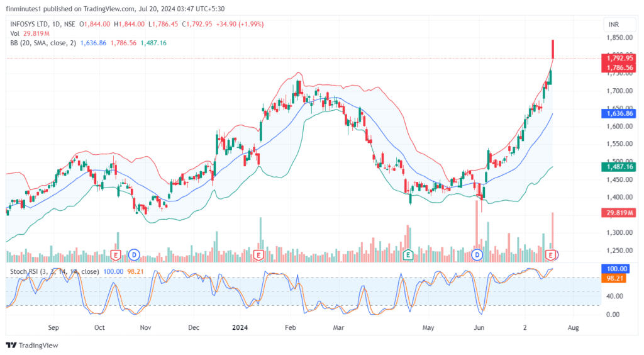Click the Aug label on the time axis
The image size is (644, 355).
(574, 327)
